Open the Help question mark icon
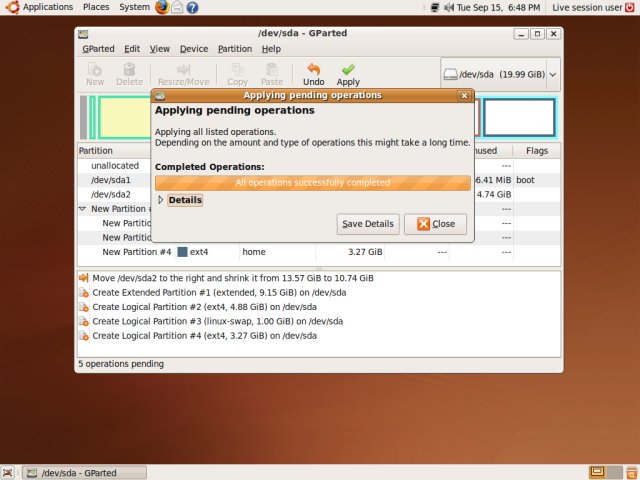 (x=192, y=7)
